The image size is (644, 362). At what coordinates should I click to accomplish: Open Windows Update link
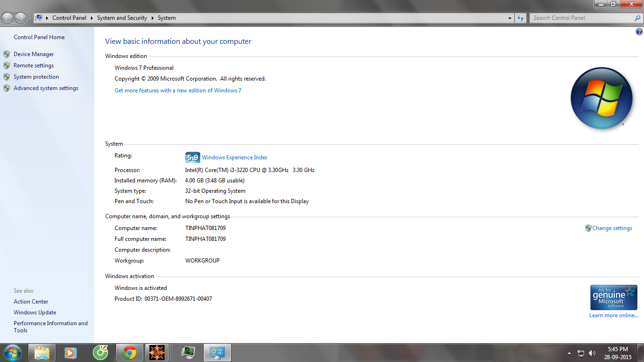35,313
